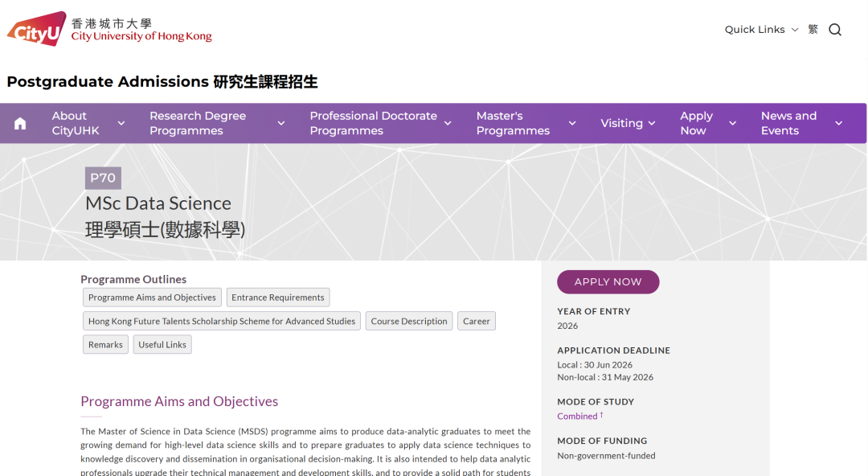The image size is (868, 476).
Task: Click the Chinese title 理學碩士(數據科學)
Action: pos(165,229)
